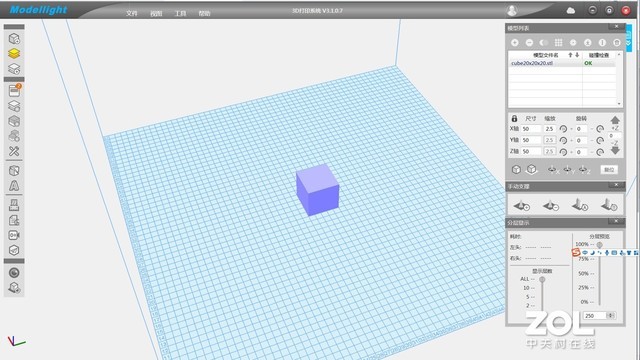The height and width of the screenshot is (360, 640).
Task: Click the grid array icon in model list
Action: [x=558, y=42]
